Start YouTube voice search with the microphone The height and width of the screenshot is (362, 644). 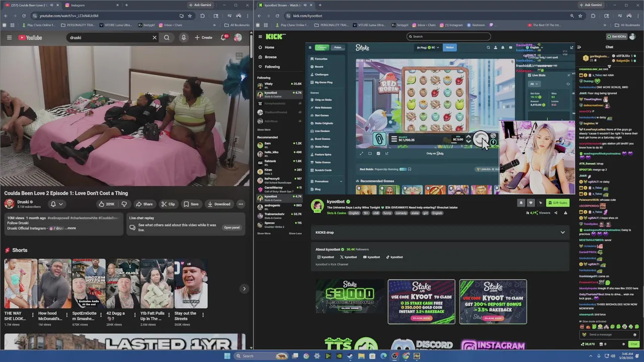coord(184,38)
